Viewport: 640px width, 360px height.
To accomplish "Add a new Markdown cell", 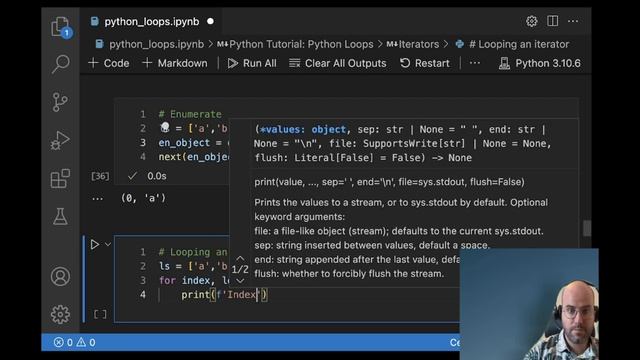I will (175, 63).
